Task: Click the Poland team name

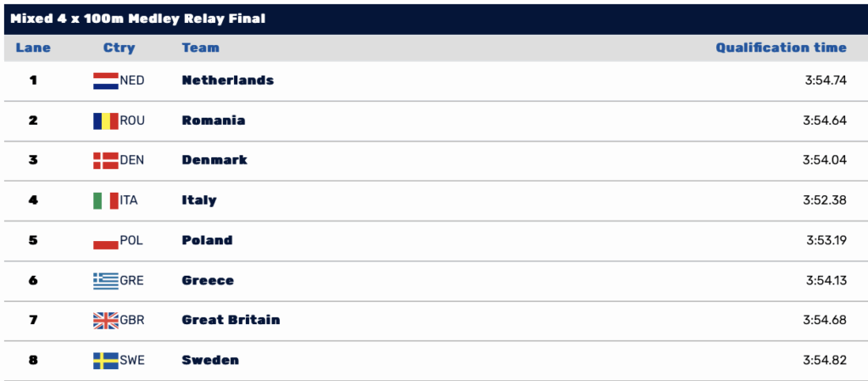Action: [207, 240]
